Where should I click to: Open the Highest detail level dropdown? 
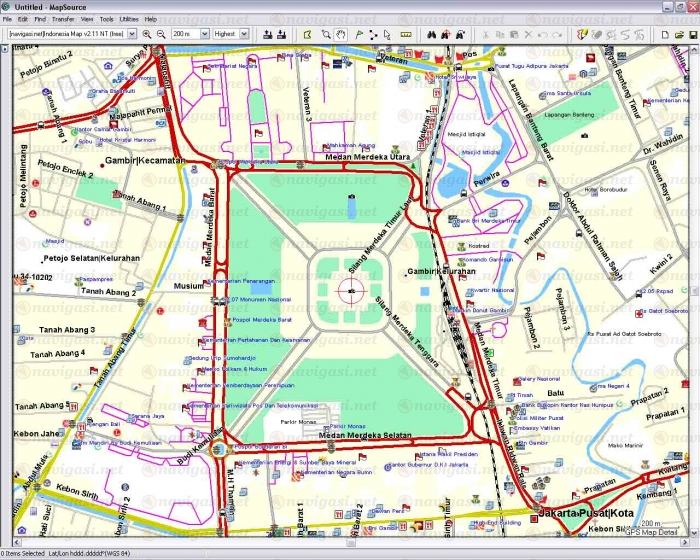(x=245, y=34)
